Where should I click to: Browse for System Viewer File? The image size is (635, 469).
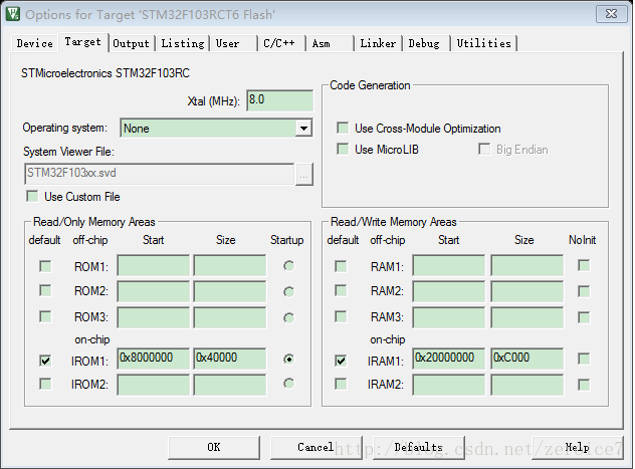[x=304, y=175]
